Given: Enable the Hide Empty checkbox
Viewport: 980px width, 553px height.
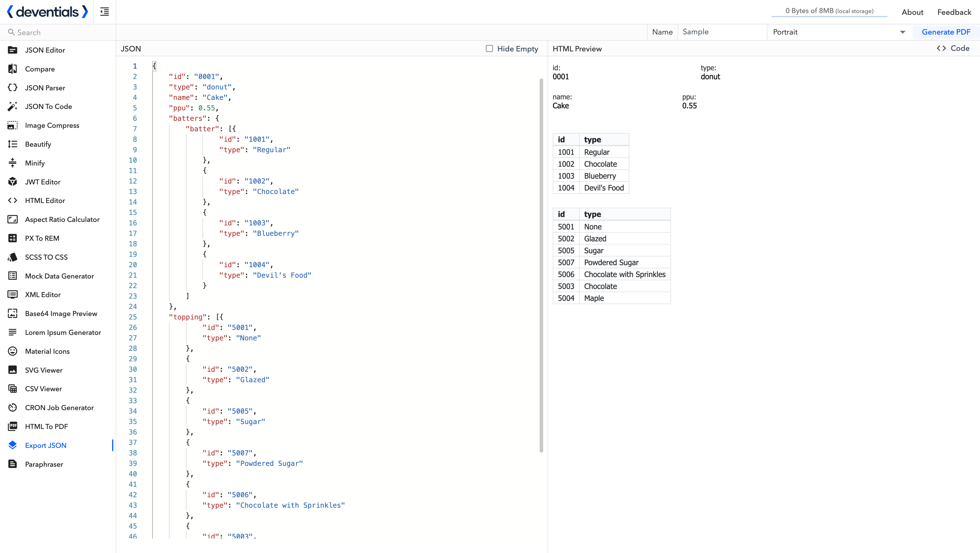Looking at the screenshot, I should (489, 49).
